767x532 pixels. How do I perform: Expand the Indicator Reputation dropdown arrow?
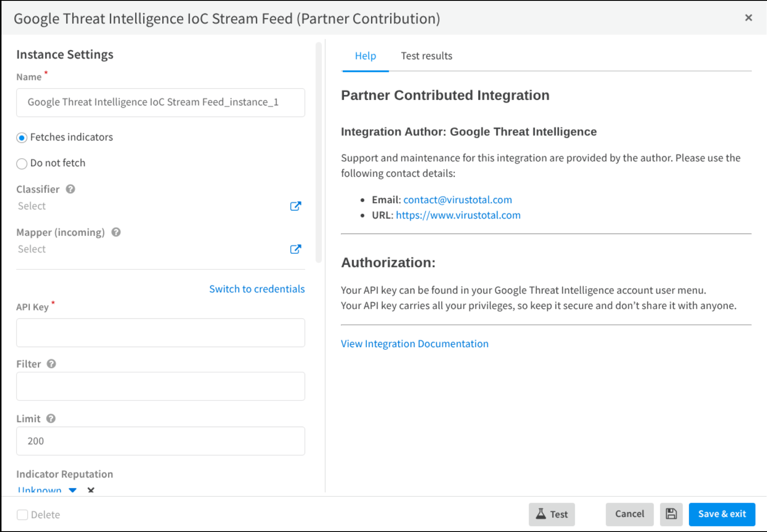pos(73,490)
